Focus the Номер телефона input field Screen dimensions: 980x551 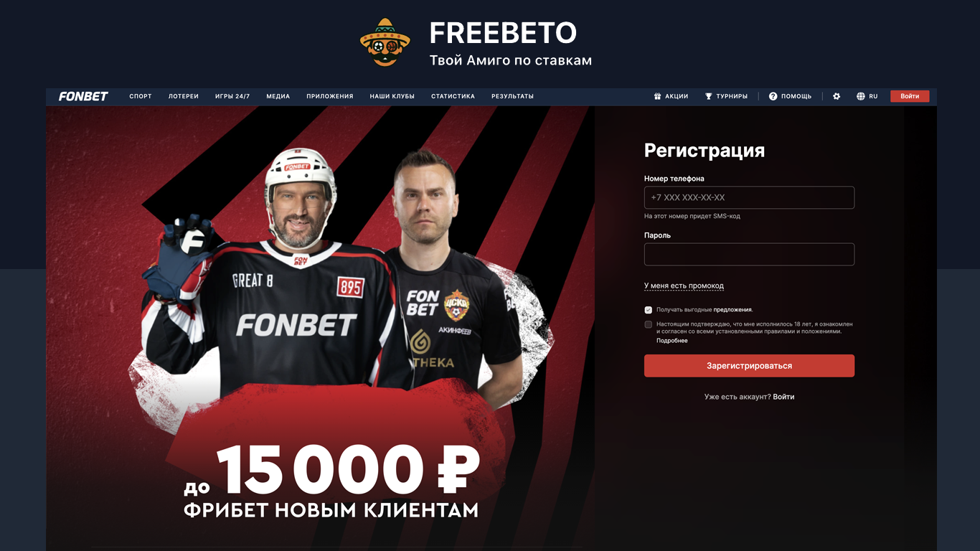749,197
